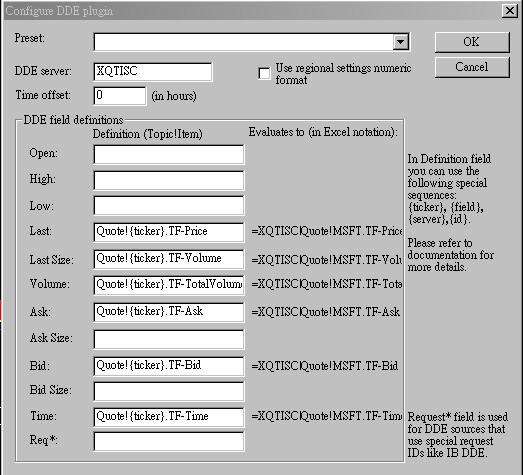Screen dimensions: 523x475
Task: Edit the Volume definition field
Action: tap(169, 285)
